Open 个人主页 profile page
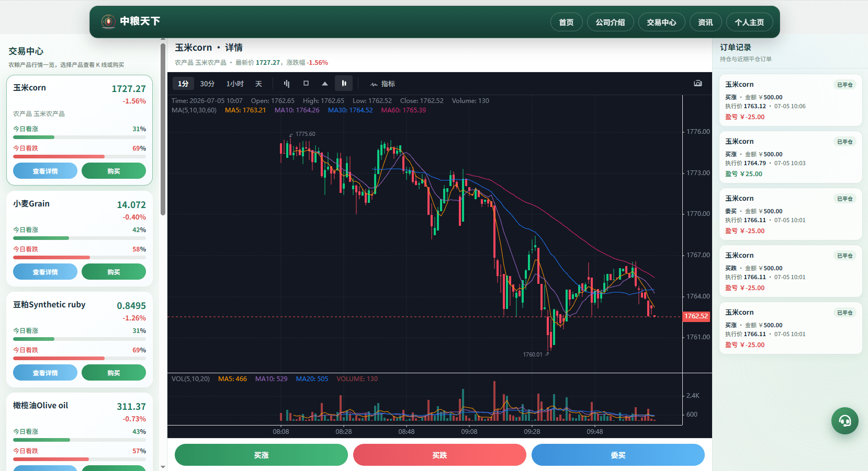Viewport: 868px width, 471px height. click(x=749, y=22)
